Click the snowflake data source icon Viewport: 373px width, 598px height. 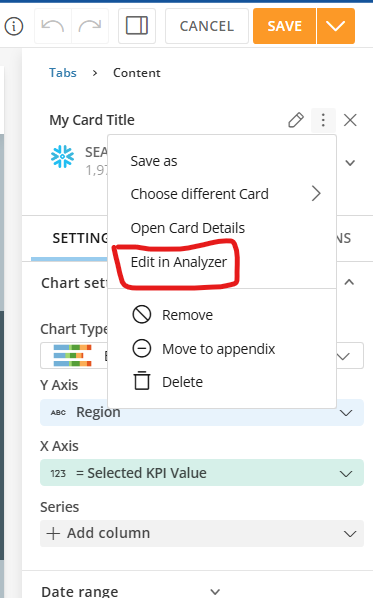coord(63,156)
